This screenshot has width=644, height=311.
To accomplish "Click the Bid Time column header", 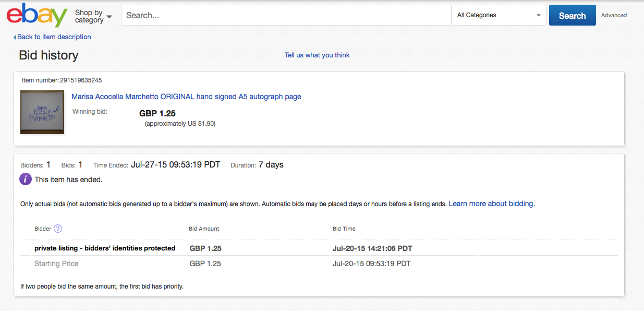I will pos(344,229).
